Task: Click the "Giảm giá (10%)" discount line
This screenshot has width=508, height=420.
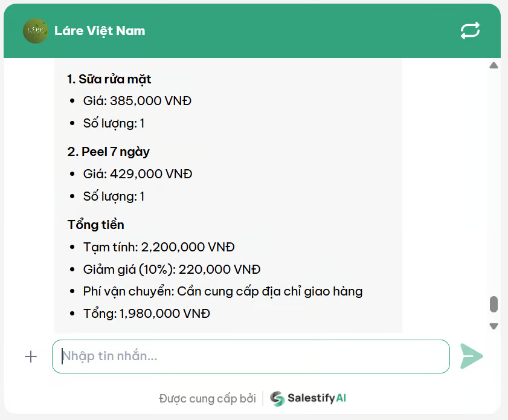Action: point(172,270)
